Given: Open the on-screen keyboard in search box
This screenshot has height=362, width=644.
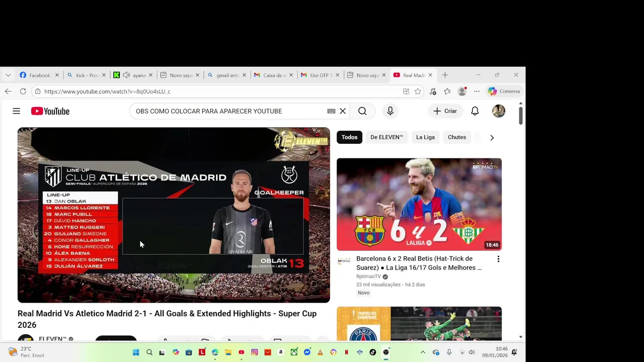Looking at the screenshot, I should click(331, 111).
